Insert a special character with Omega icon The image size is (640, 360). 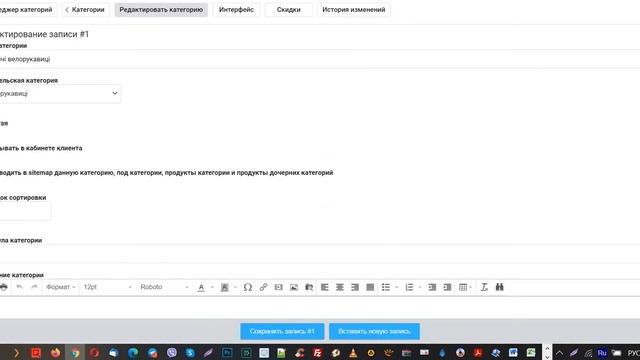(x=248, y=287)
